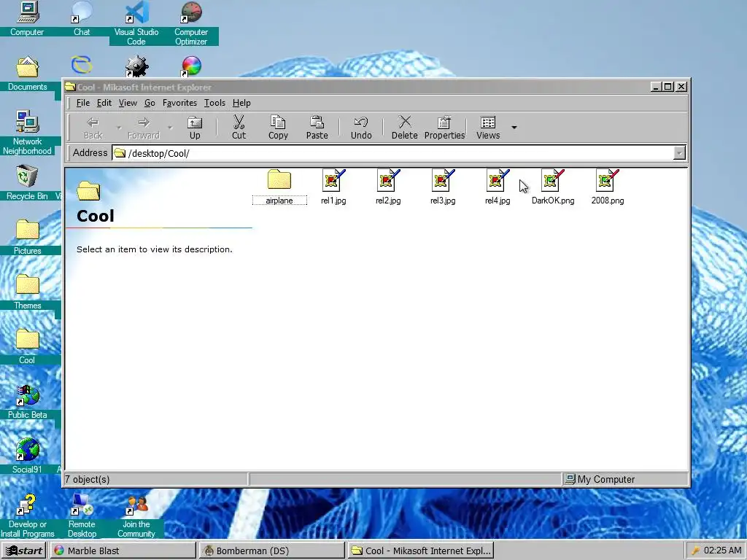Open the File menu
747x560 pixels.
click(x=83, y=103)
